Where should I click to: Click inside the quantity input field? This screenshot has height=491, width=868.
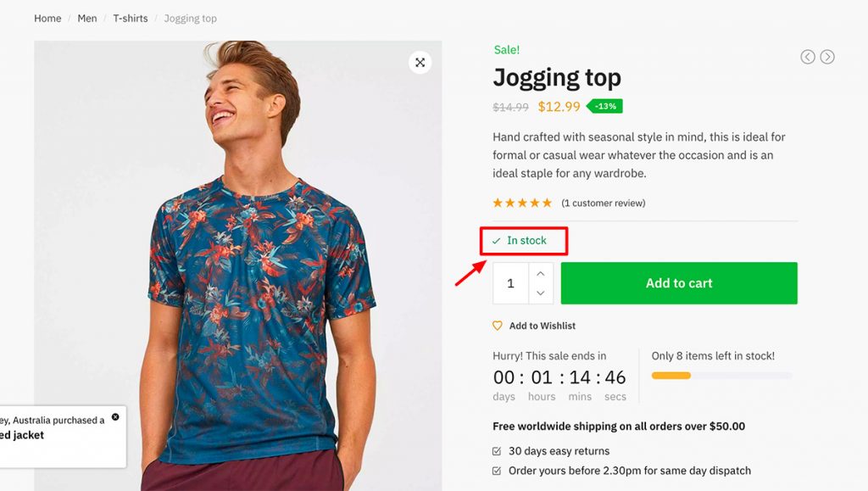pyautogui.click(x=510, y=282)
